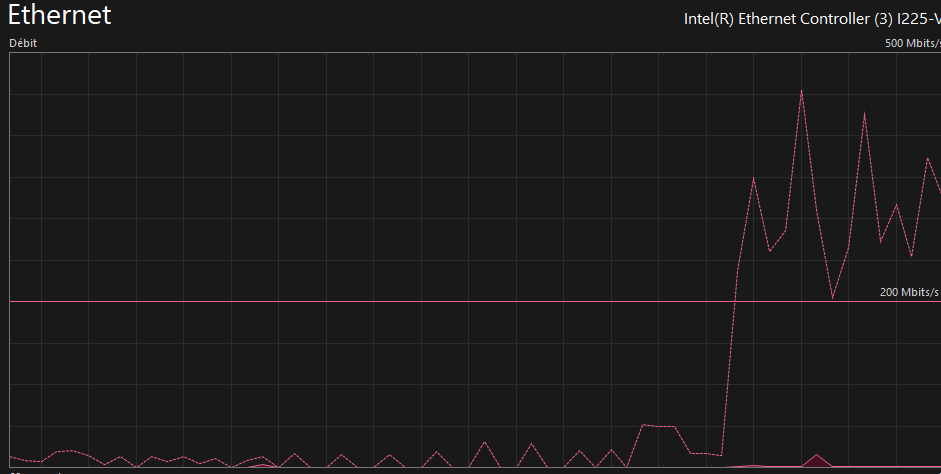941x474 pixels.
Task: Click the Intel(R) Ethernet Controller adapter name
Action: click(811, 18)
